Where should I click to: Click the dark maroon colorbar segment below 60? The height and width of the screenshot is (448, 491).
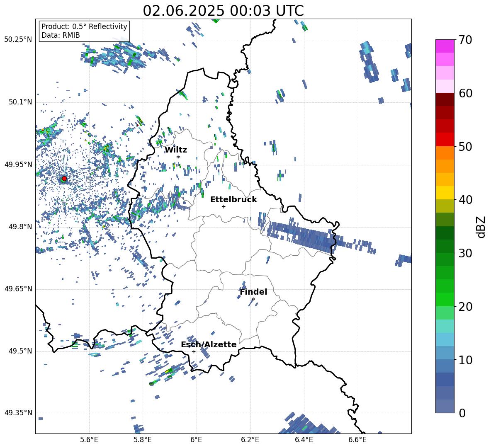click(x=445, y=99)
